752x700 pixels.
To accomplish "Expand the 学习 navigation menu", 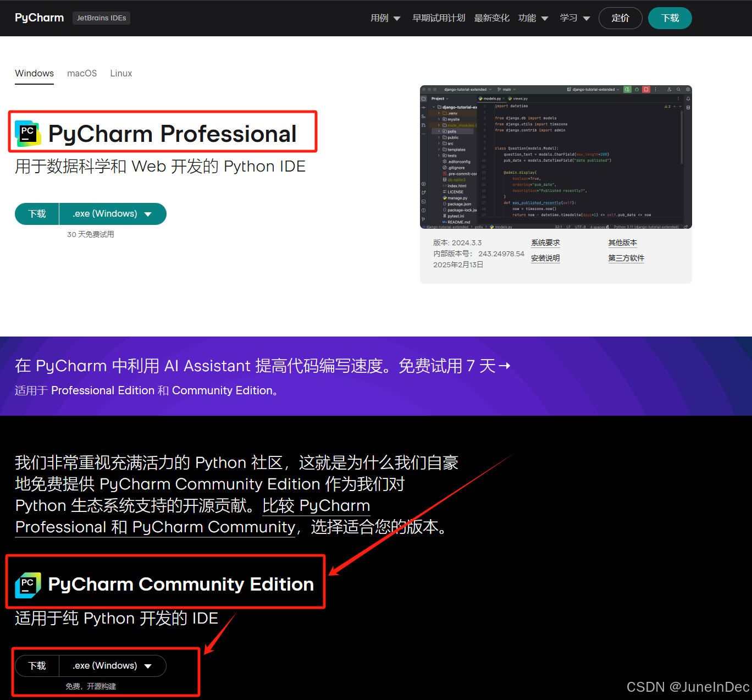I will click(575, 18).
